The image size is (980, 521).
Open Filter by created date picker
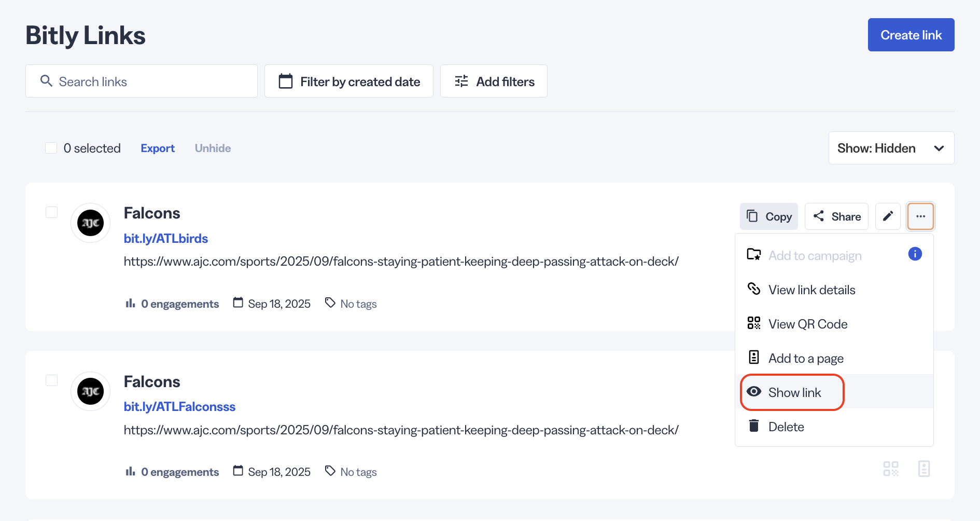(349, 81)
